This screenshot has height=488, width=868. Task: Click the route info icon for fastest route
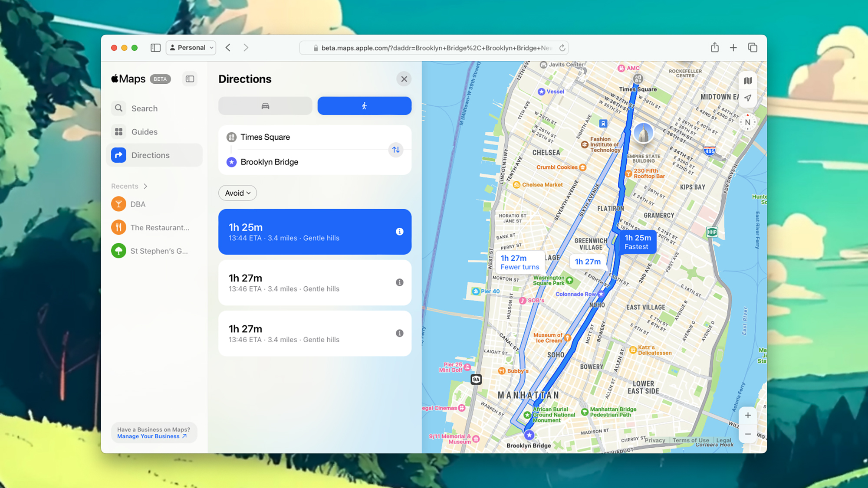click(x=399, y=232)
